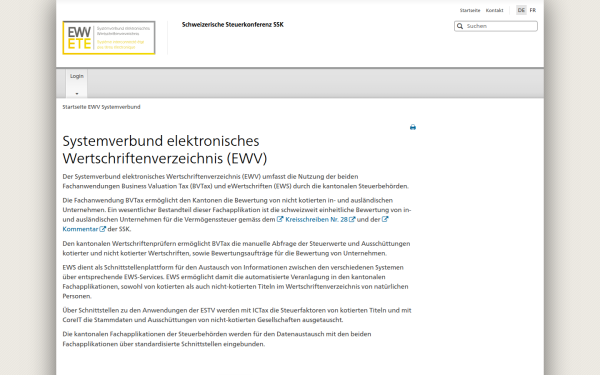
Task: Click the printer icon
Action: tap(413, 127)
